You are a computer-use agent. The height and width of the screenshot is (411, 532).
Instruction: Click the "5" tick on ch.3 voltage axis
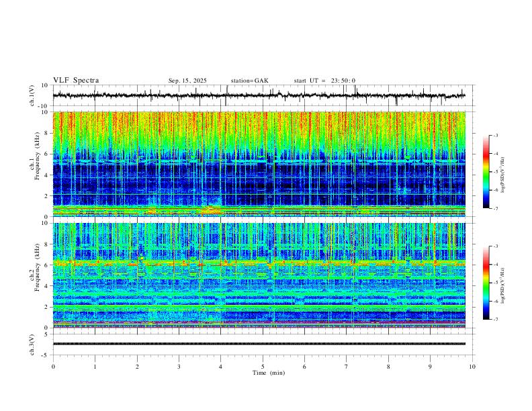click(46, 334)
